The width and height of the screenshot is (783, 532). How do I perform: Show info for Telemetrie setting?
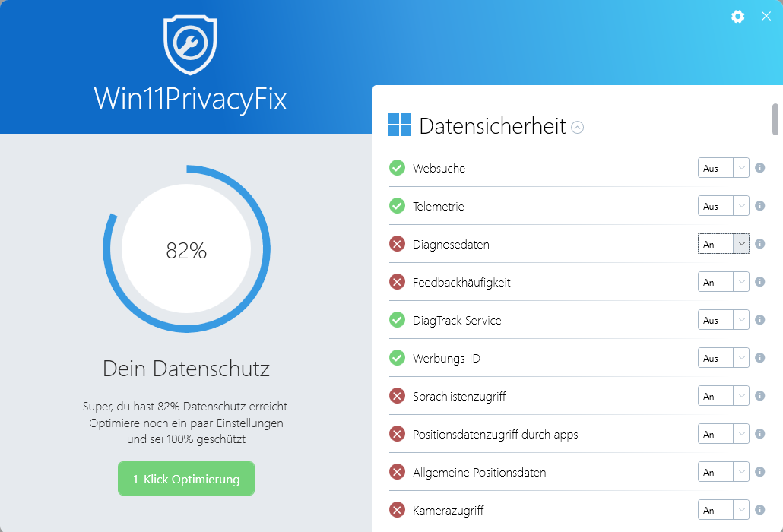759,206
